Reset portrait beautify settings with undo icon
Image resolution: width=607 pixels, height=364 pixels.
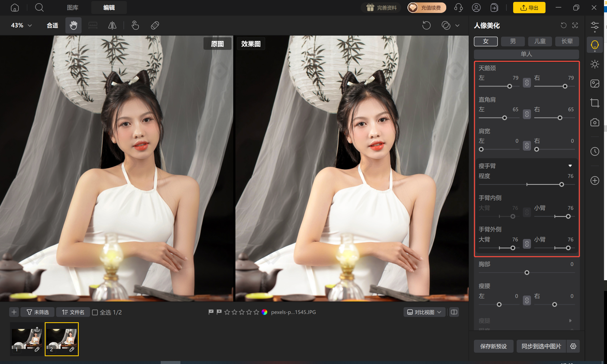click(x=564, y=25)
